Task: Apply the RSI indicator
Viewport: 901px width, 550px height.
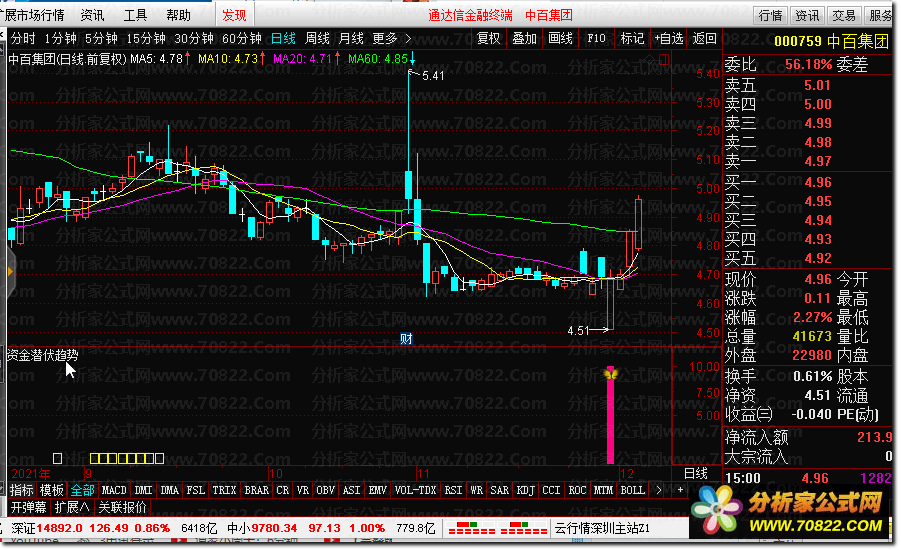Action: [x=453, y=490]
